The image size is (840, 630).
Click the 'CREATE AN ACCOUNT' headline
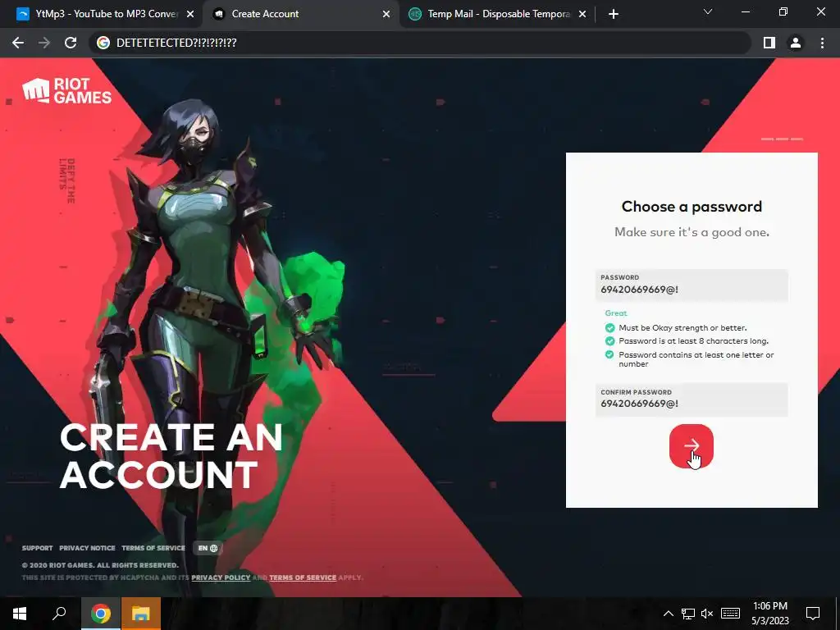click(x=171, y=456)
